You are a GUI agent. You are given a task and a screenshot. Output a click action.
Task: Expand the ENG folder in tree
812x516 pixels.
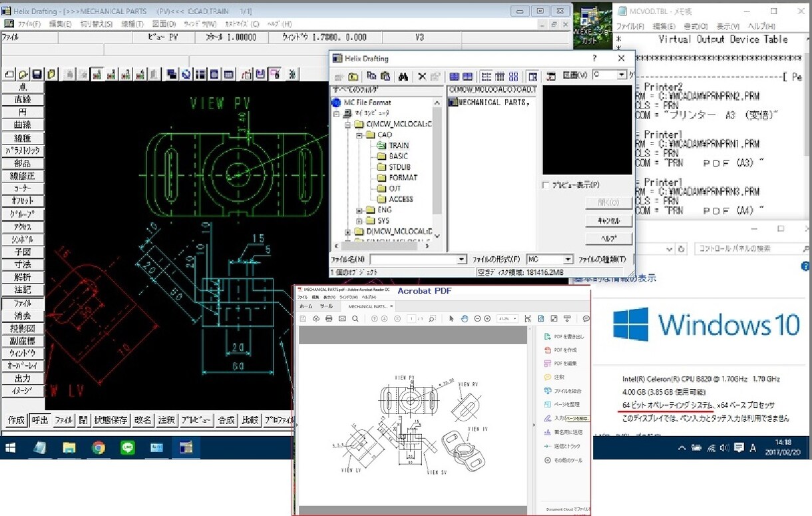pos(359,210)
